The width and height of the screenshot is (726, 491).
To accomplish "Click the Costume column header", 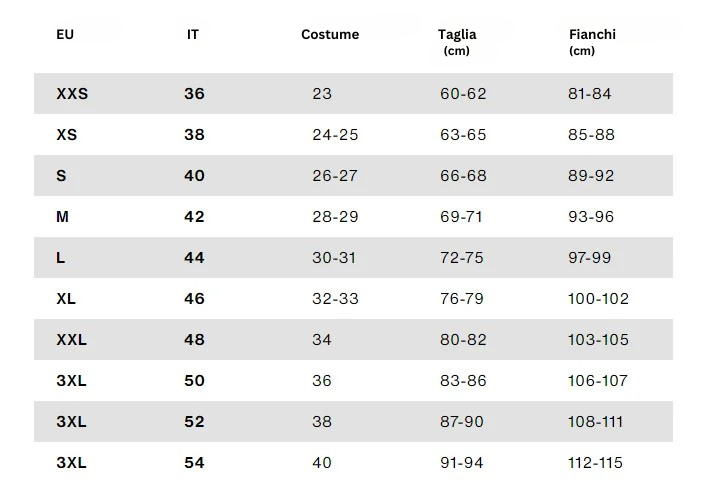I will (x=330, y=34).
